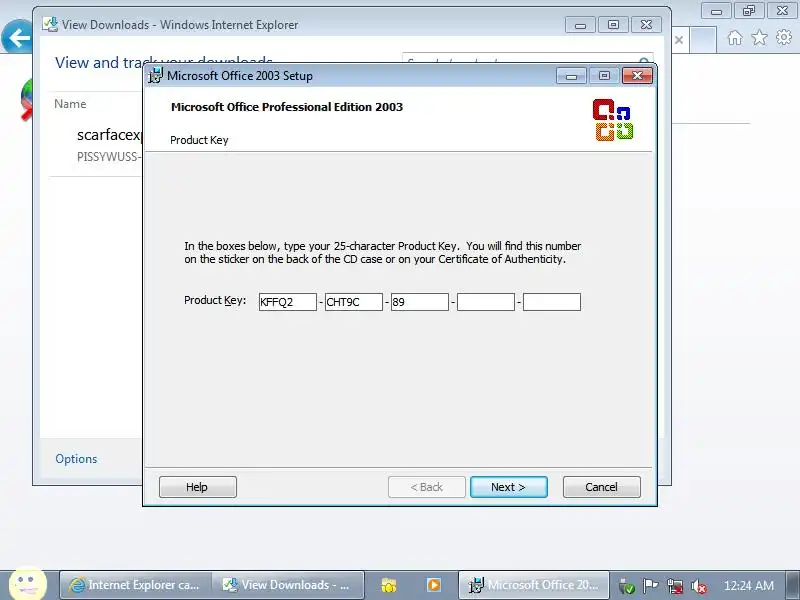Select the empty fourth product key box
The image size is (800, 600).
point(486,302)
